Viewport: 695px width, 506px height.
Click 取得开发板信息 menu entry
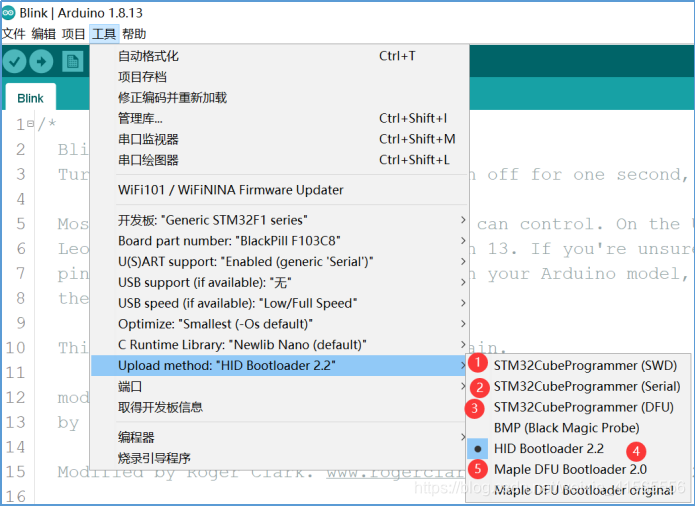(280, 407)
